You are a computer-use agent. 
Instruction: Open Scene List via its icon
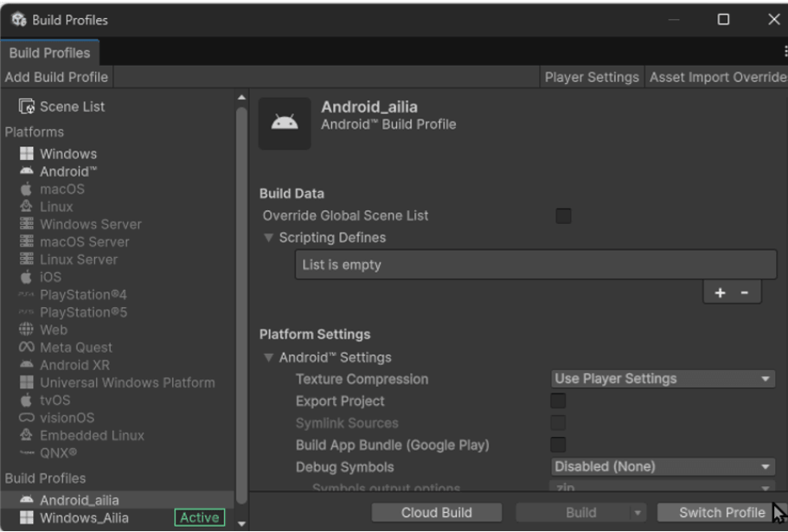point(27,106)
